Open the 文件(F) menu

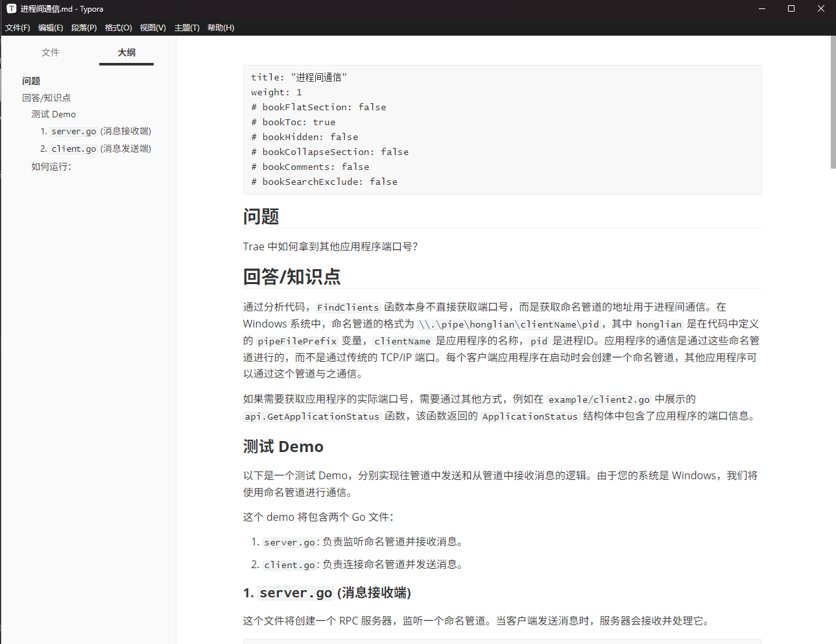pos(18,28)
